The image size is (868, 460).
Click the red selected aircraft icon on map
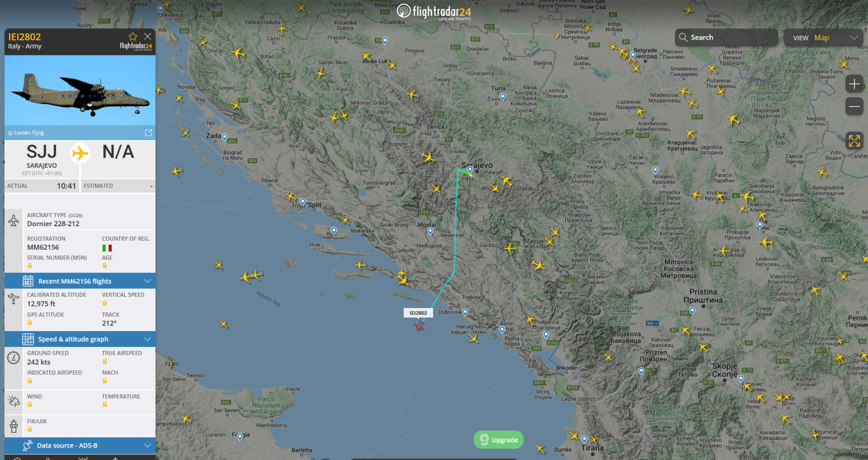coord(419,326)
